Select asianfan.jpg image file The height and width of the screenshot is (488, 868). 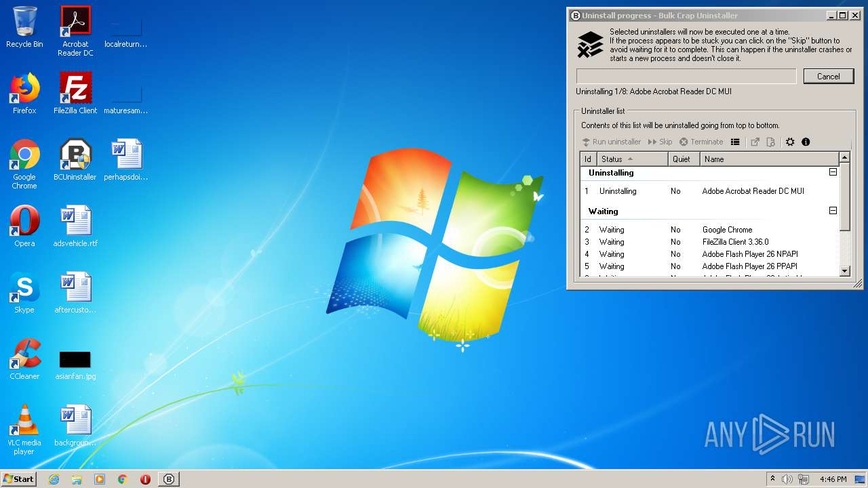(75, 365)
